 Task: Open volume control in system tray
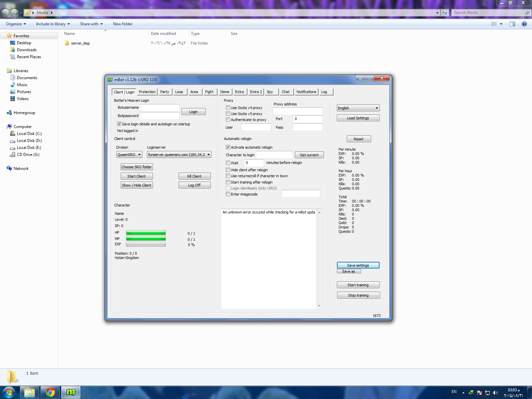[495, 393]
